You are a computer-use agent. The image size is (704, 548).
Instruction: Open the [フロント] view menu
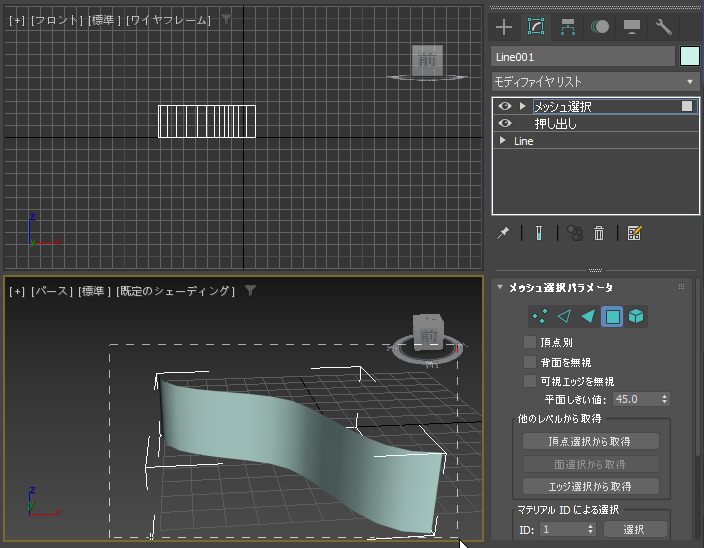click(57, 20)
